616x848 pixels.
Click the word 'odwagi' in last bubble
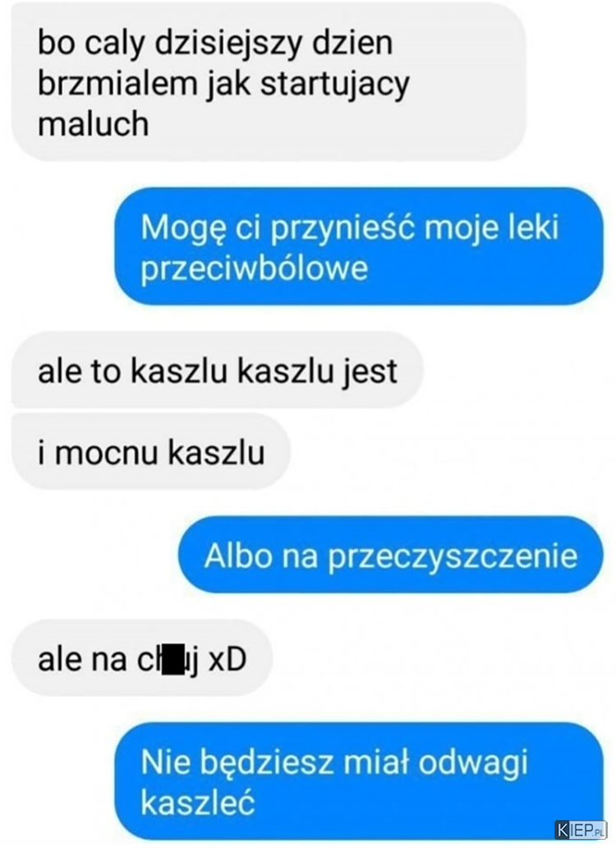point(473,763)
